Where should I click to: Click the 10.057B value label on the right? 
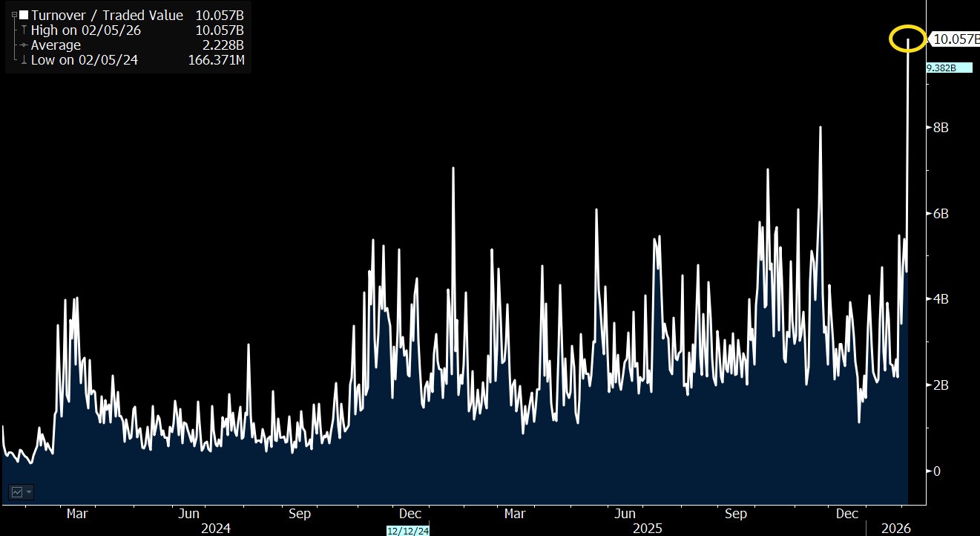956,39
